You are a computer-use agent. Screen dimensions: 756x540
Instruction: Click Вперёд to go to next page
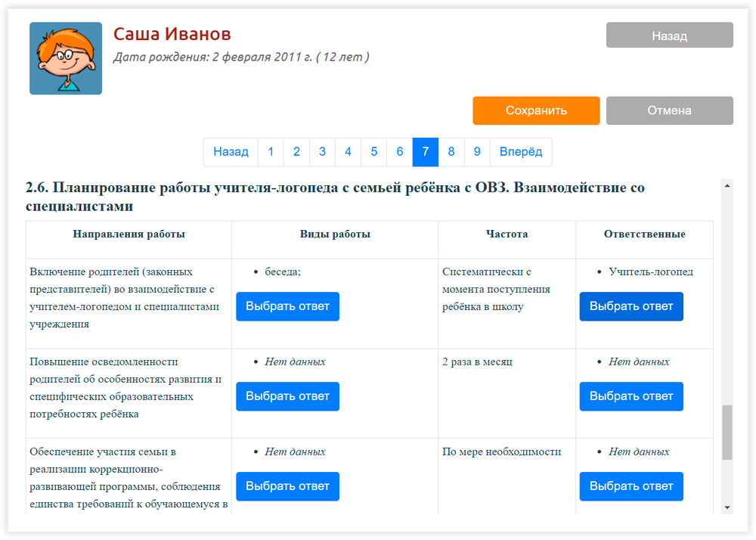point(521,152)
